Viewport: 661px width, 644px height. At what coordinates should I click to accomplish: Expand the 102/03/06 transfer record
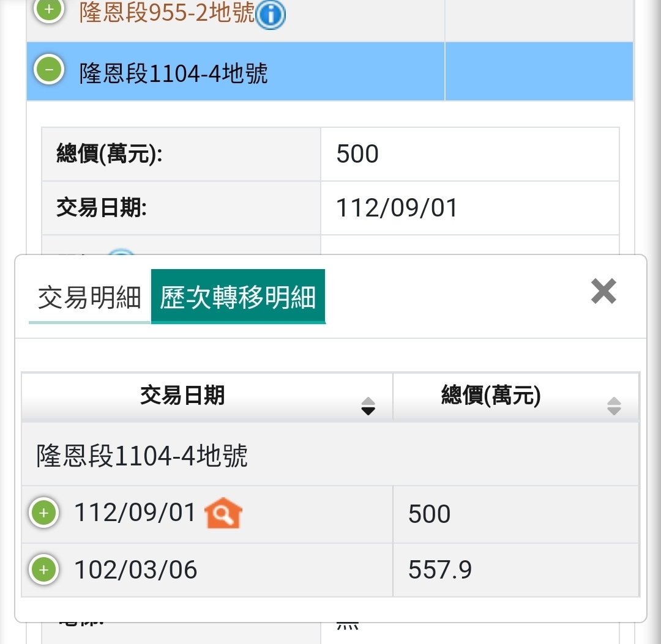pos(43,569)
